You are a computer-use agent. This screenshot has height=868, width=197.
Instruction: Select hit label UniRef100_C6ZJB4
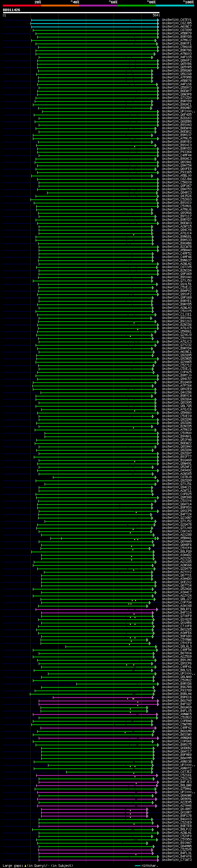point(177,179)
